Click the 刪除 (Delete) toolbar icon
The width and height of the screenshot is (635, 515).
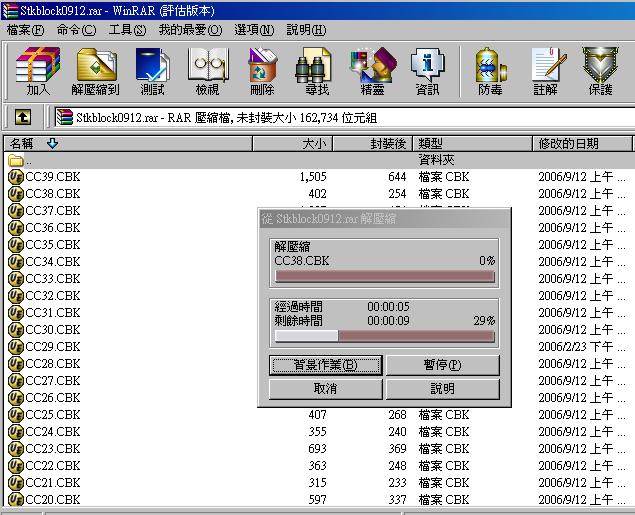click(x=262, y=65)
